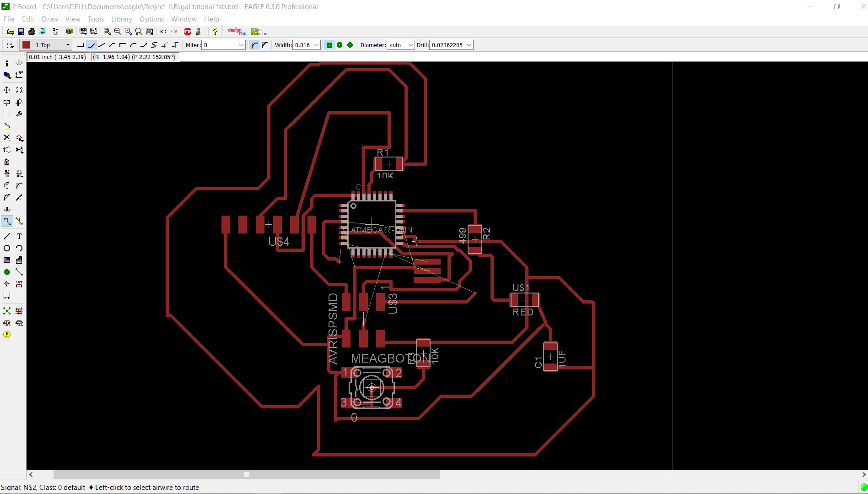Open the Diameter auto dropdown
The image size is (868, 494).
coord(410,45)
